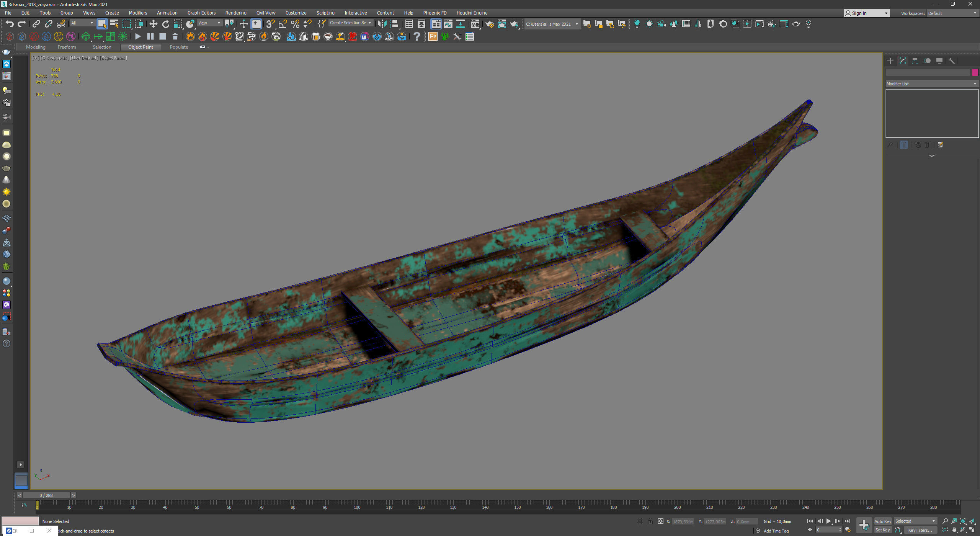Toggle the Auto Key button

882,521
